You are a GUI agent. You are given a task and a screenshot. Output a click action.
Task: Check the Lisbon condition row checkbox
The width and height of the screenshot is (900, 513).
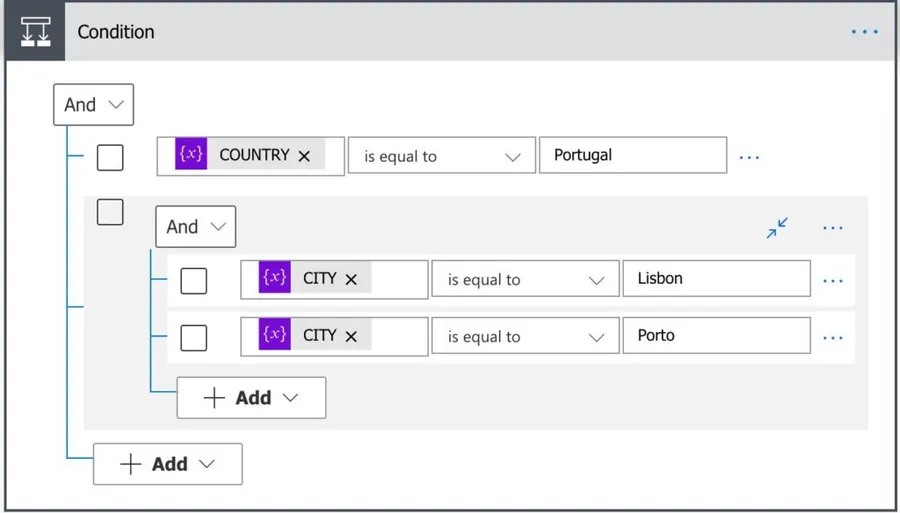194,281
